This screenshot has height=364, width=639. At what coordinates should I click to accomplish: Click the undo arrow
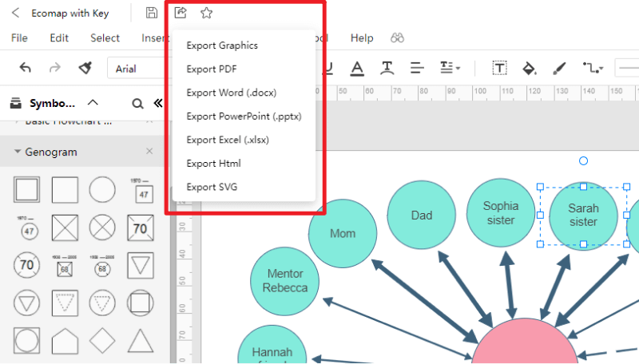[x=26, y=68]
